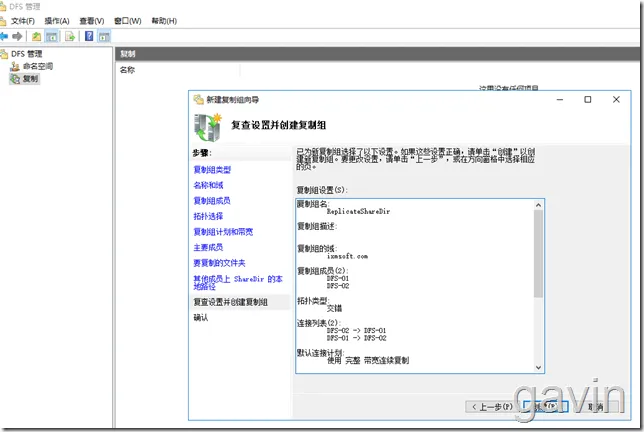644x432 pixels.
Task: Click the 复制组设置(S): label
Action: [322, 190]
